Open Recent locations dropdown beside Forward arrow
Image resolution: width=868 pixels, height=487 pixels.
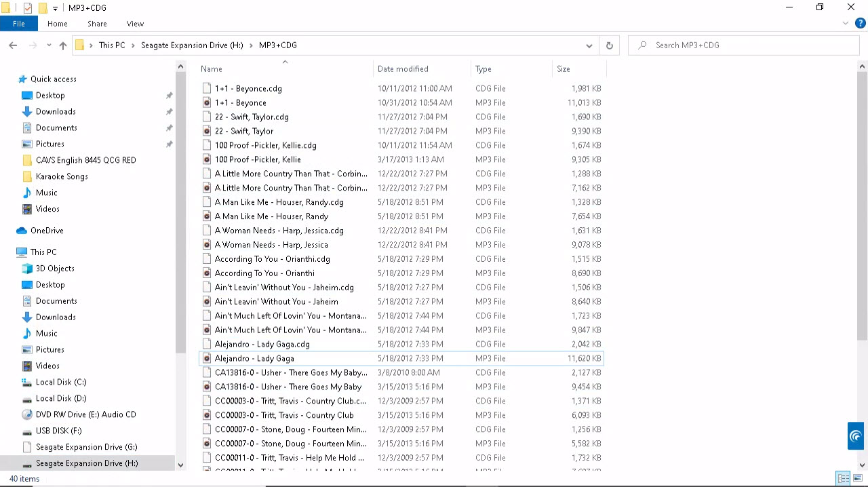[x=49, y=45]
